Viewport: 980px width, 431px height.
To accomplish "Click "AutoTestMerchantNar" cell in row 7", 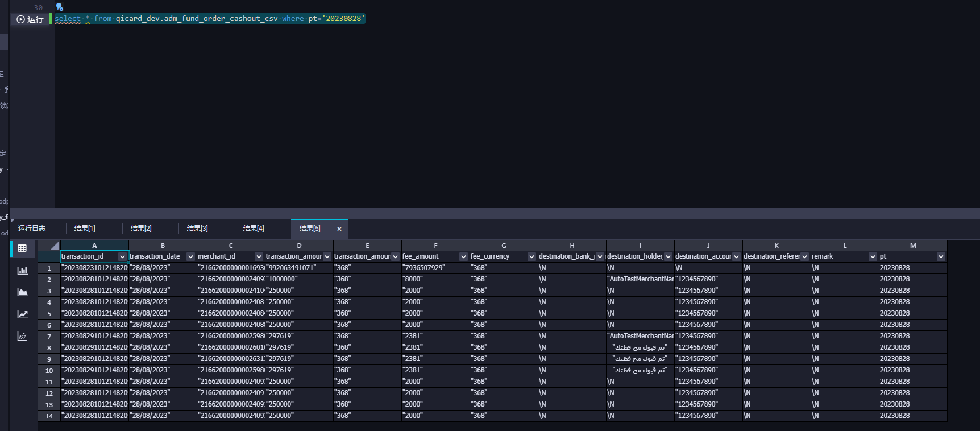I will (x=640, y=336).
